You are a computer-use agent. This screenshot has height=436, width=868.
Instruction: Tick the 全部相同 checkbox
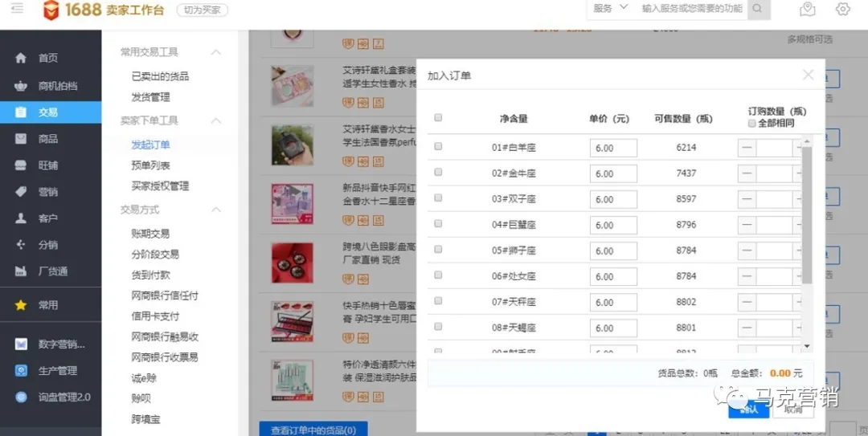752,124
